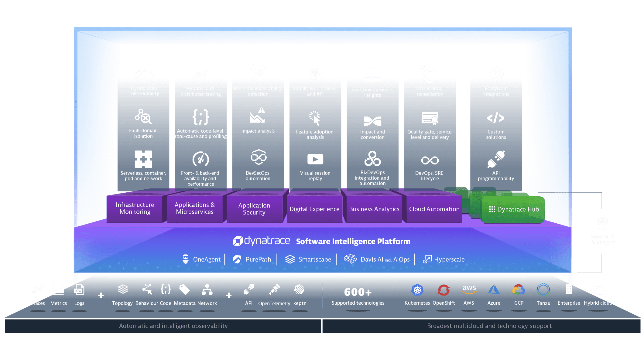This screenshot has height=362, width=644.
Task: Select the Hyperscale arrow icon
Action: point(427,259)
